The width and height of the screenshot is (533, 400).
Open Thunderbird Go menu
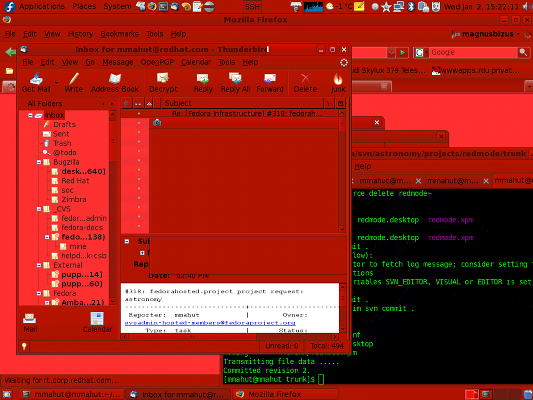(x=90, y=62)
